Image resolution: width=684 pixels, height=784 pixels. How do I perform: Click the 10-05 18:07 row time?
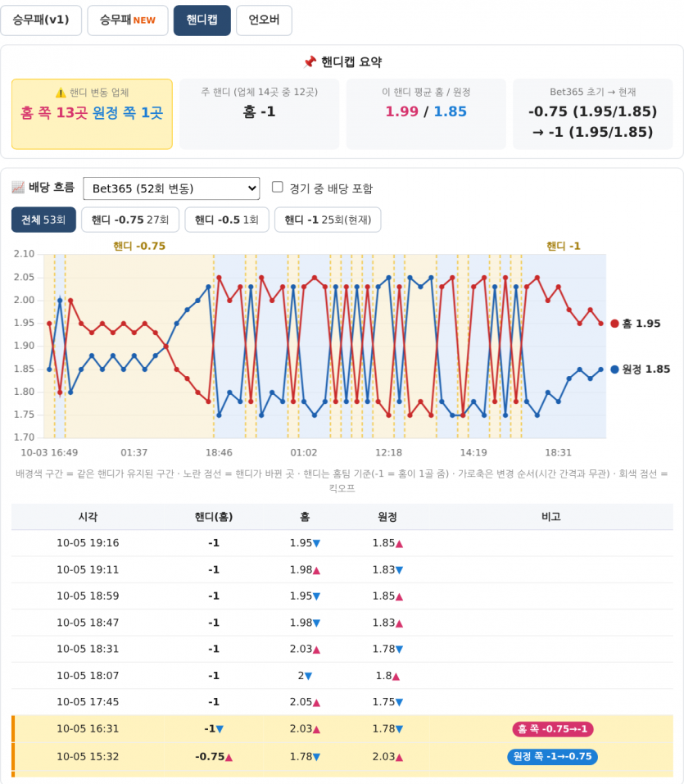pyautogui.click(x=88, y=676)
